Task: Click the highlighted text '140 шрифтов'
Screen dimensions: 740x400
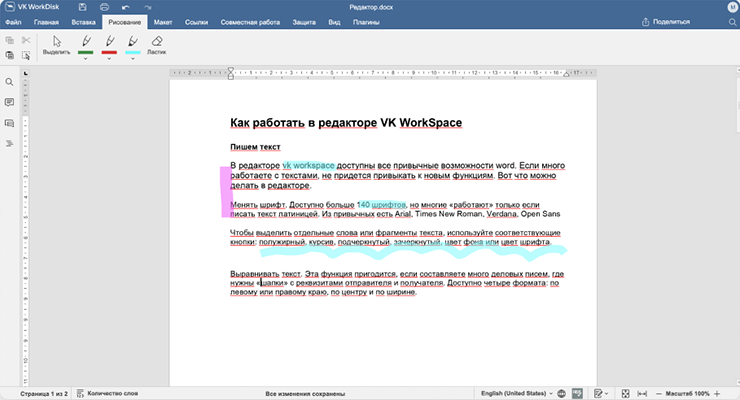Action: click(381, 205)
